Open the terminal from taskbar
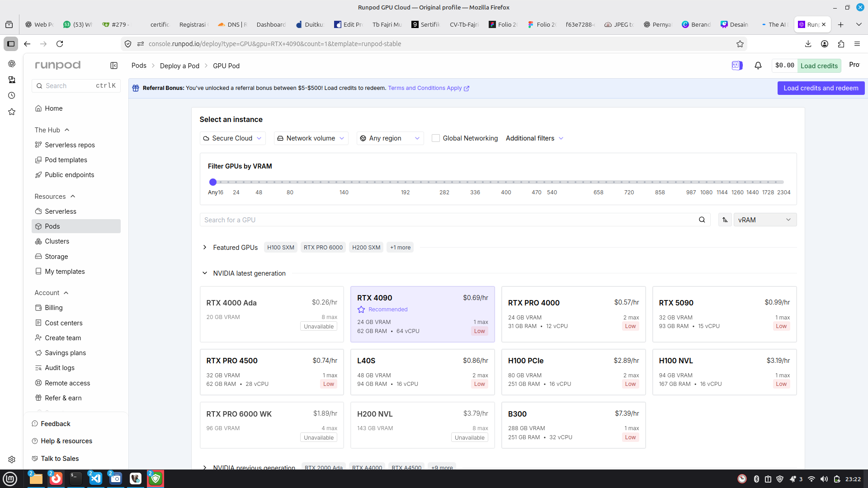Image resolution: width=868 pixels, height=488 pixels. pyautogui.click(x=76, y=479)
